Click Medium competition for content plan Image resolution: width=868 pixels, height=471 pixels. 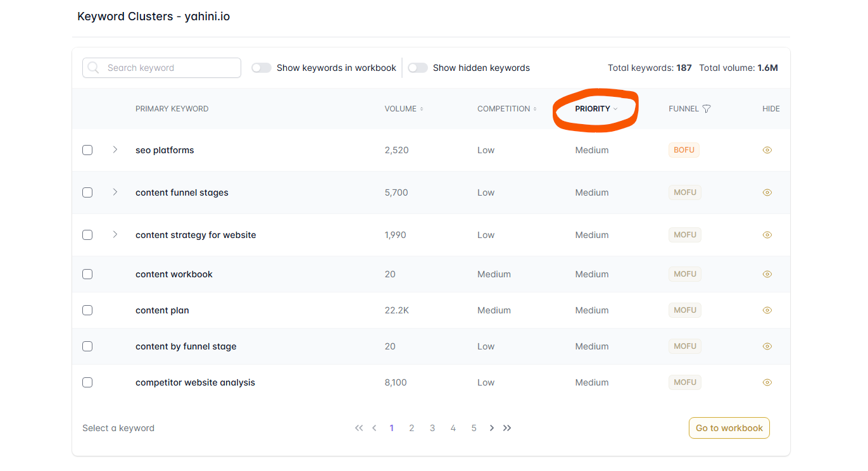pos(494,310)
